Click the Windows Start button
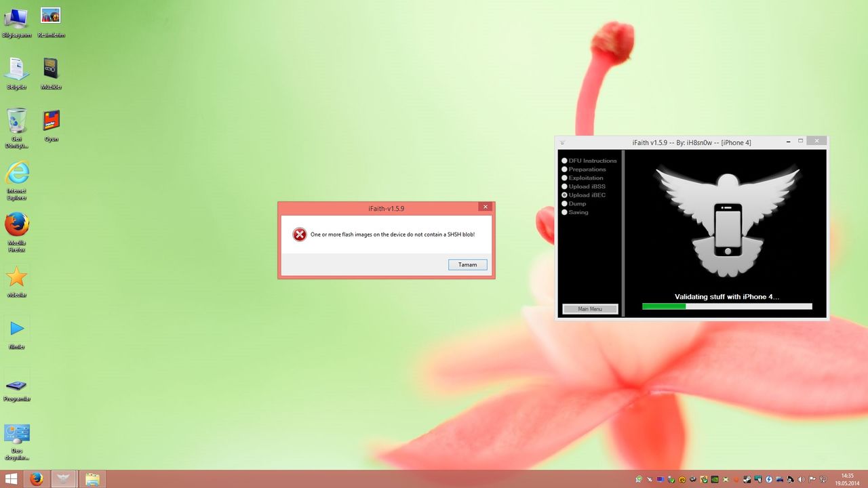Image resolution: width=868 pixels, height=488 pixels. 12,479
